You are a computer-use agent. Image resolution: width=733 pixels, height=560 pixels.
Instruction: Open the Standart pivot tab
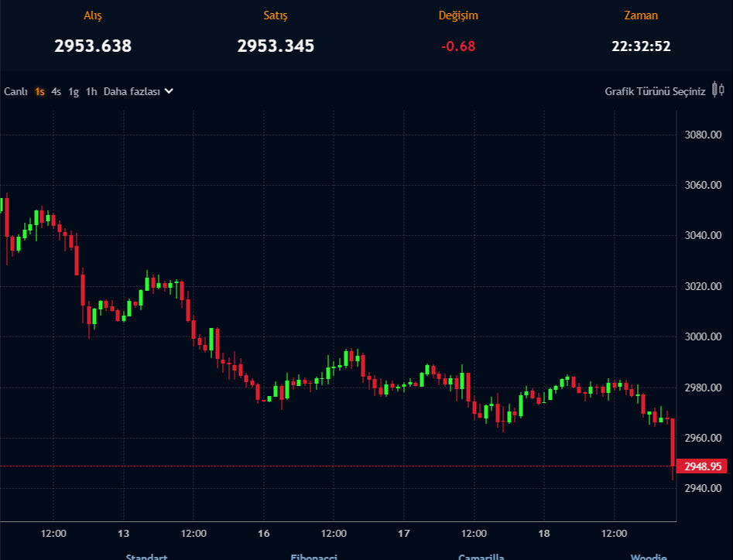click(x=146, y=556)
